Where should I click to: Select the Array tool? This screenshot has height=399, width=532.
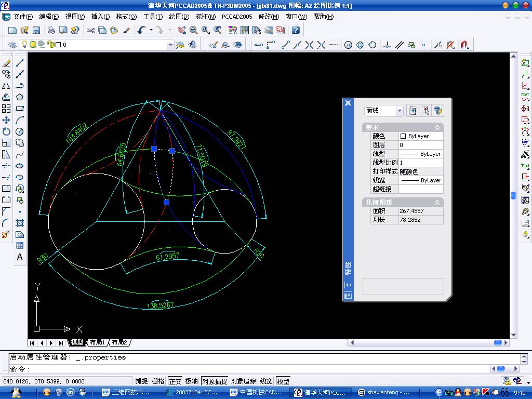[6, 109]
